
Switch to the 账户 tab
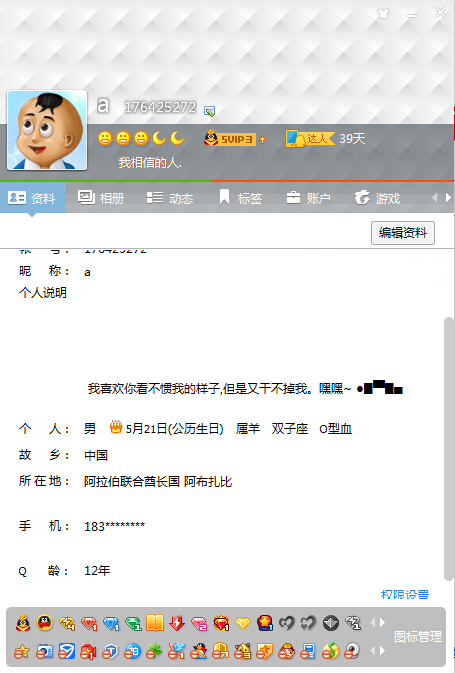[308, 198]
